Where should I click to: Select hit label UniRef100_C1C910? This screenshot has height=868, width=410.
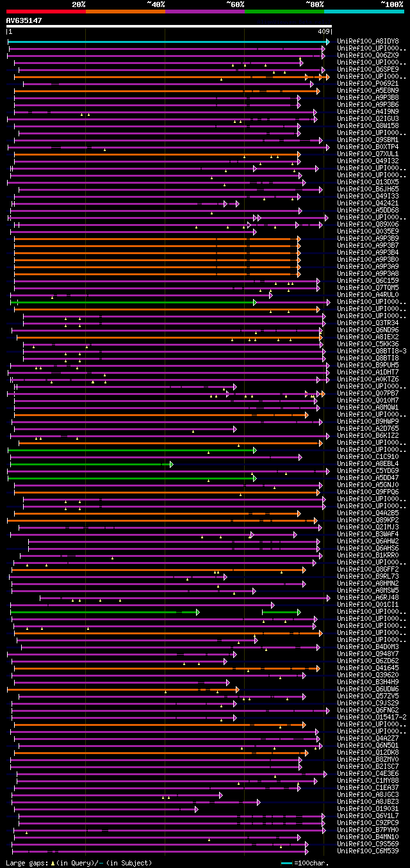369,457
